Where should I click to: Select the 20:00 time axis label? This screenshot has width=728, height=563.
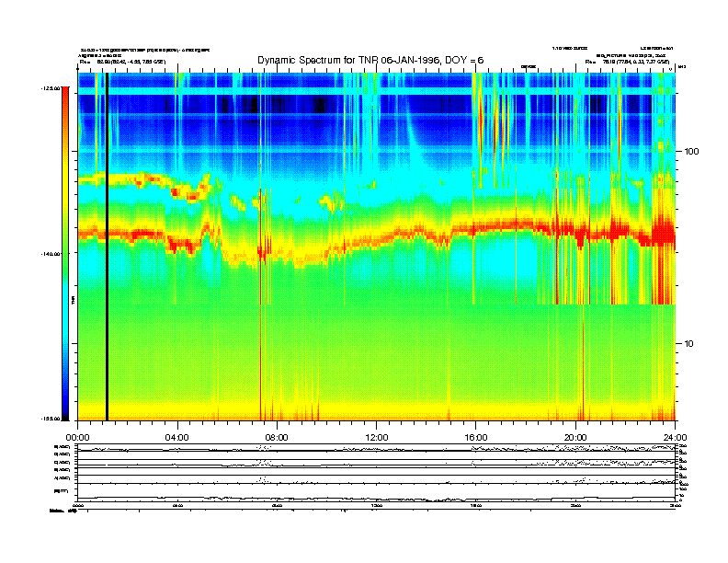(x=575, y=438)
